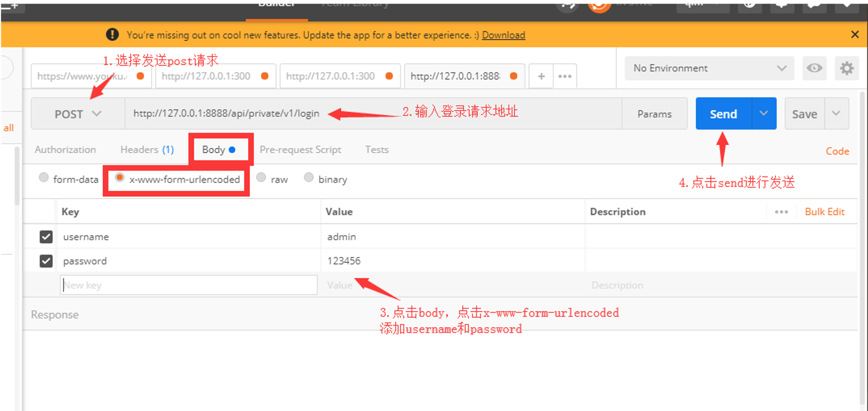
Task: Open a new request tab with plus
Action: [541, 76]
